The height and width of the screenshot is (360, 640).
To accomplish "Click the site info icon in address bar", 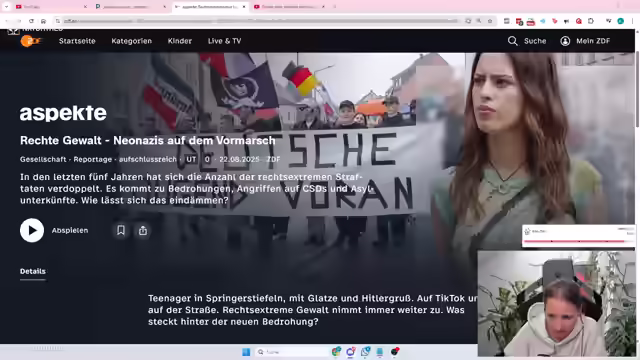I will [58, 21].
